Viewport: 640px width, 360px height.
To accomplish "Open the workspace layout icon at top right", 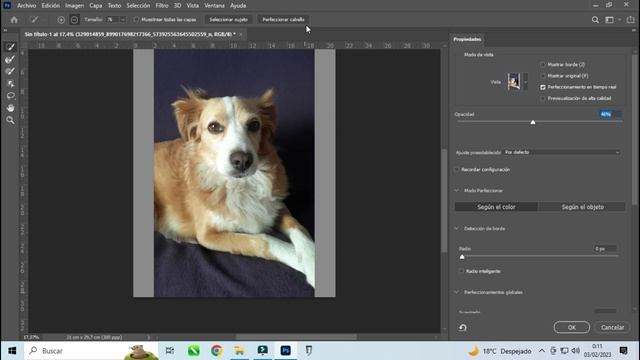I will pyautogui.click(x=609, y=20).
